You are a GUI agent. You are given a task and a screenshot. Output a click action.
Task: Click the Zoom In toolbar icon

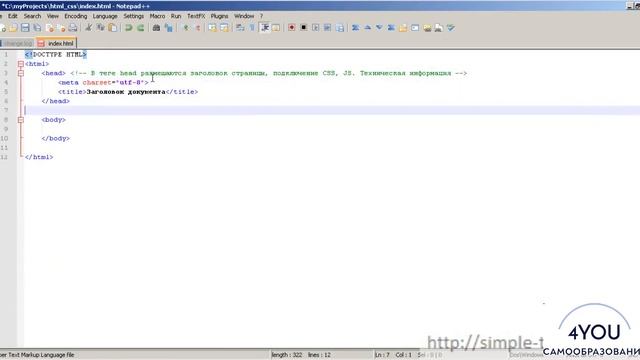click(x=186, y=28)
